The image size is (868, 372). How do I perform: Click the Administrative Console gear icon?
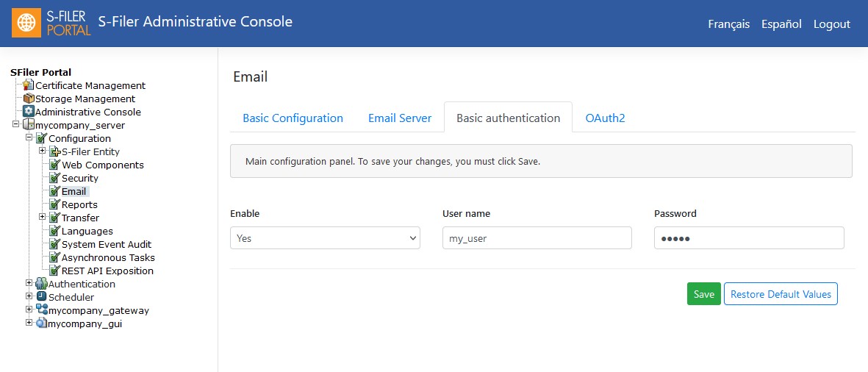pyautogui.click(x=28, y=112)
